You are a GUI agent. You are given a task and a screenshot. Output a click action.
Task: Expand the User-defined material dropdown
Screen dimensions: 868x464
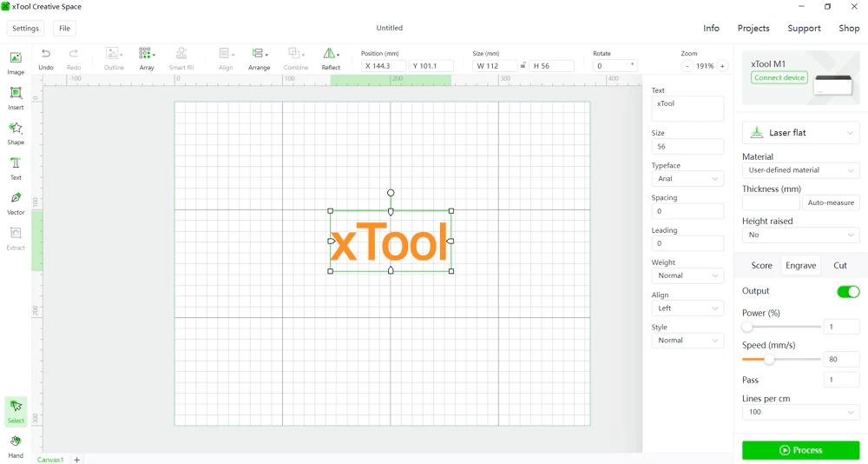coord(800,170)
